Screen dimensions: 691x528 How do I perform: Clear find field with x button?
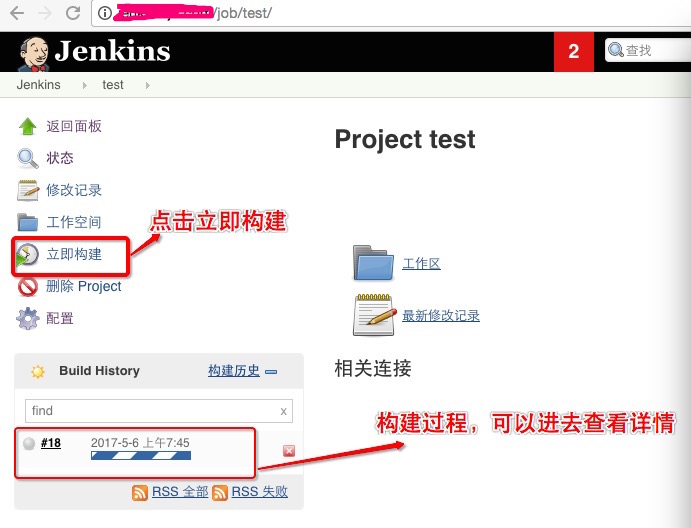[x=283, y=411]
